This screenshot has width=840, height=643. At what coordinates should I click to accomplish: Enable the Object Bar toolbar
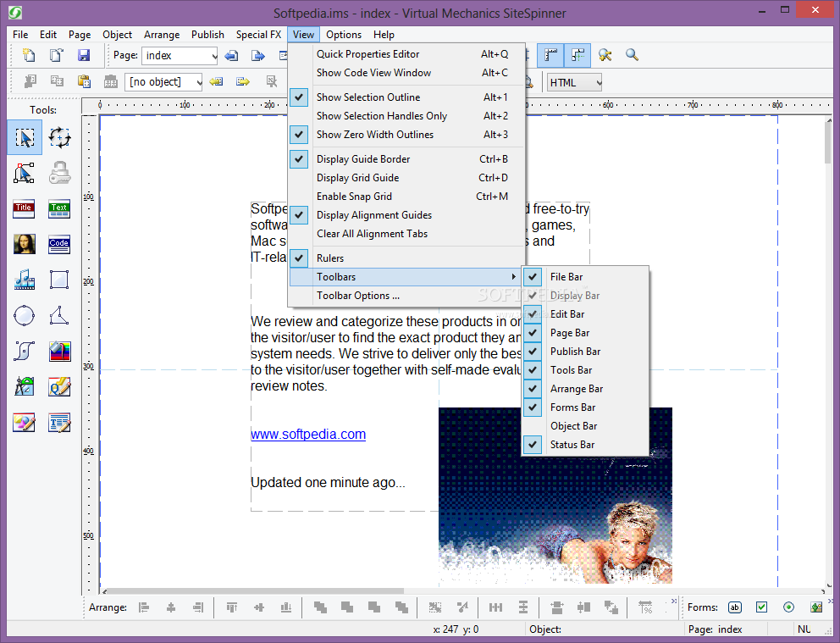coord(585,426)
